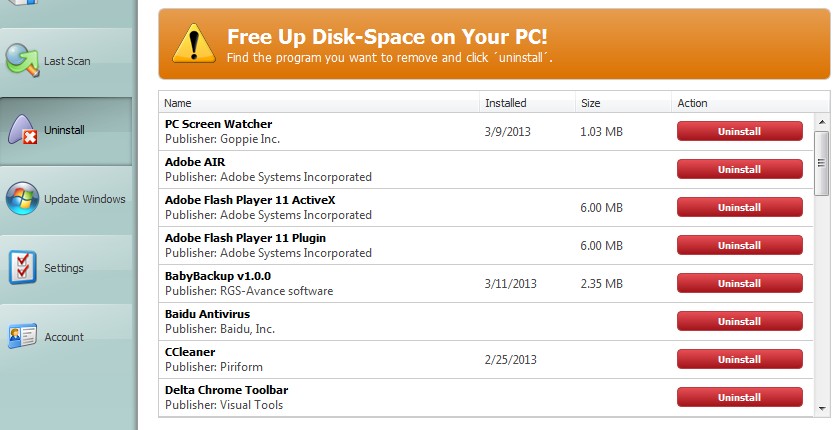Uninstall CCleaner program
The height and width of the screenshot is (430, 840).
point(739,359)
